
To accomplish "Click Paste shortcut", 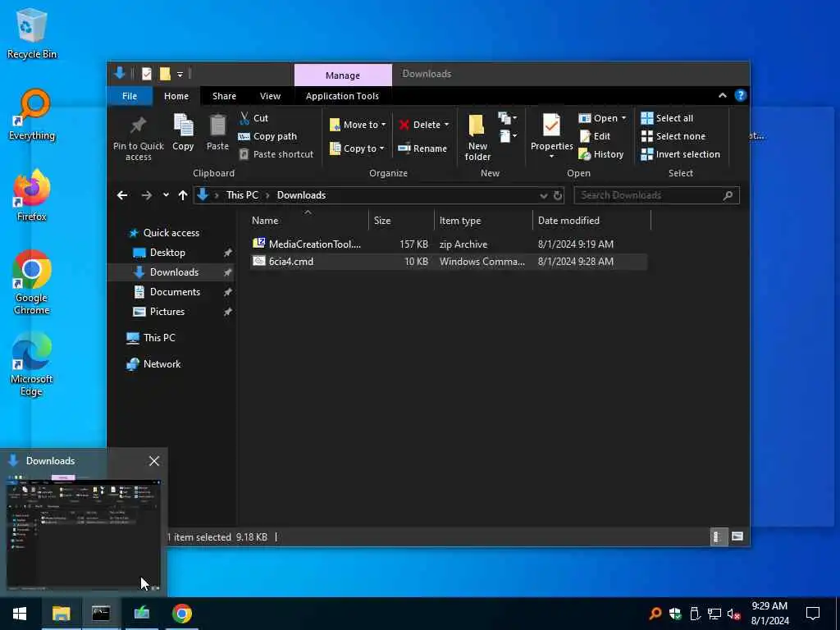I will [x=276, y=154].
